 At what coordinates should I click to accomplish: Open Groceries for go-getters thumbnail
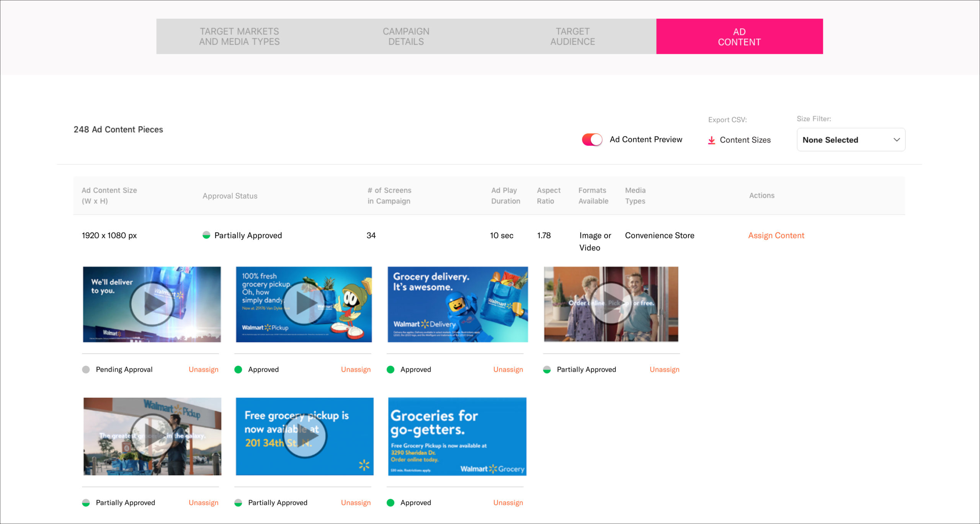[x=457, y=436]
